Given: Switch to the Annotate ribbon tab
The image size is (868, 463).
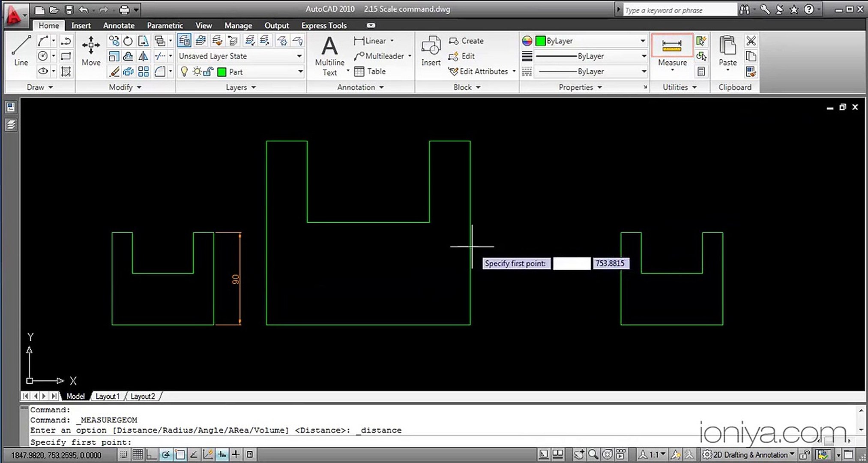Looking at the screenshot, I should (119, 25).
